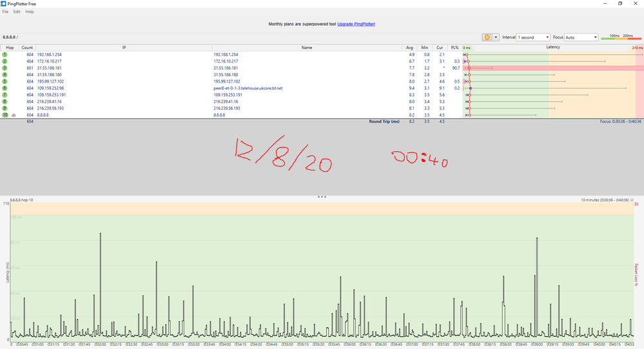Open the arrow dropdown next to pause button
Viewport: 644px width, 349px height.
[x=496, y=37]
